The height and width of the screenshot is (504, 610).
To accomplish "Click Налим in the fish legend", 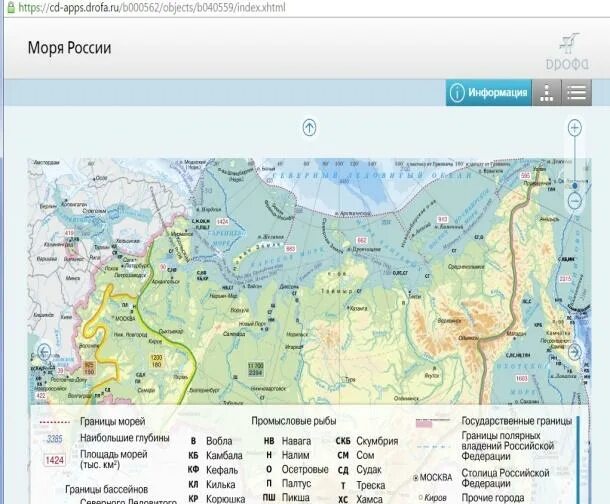I will tap(295, 455).
